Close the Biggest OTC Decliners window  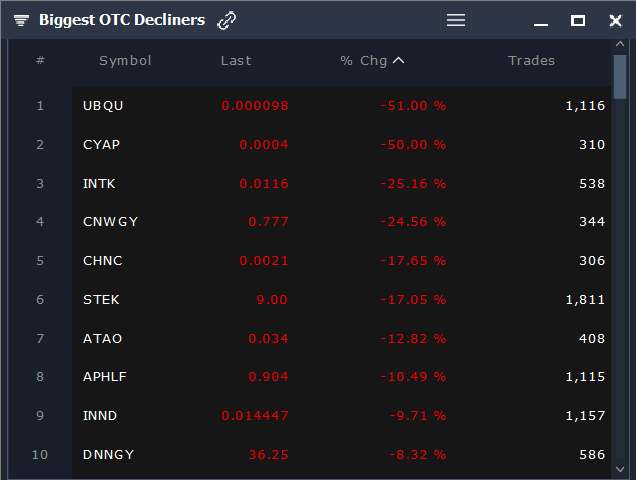pos(615,20)
